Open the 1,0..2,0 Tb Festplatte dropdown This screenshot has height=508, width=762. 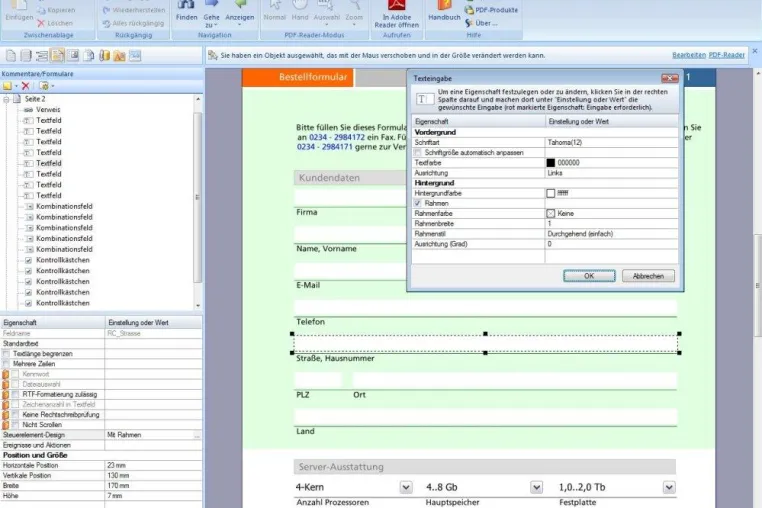(x=669, y=487)
